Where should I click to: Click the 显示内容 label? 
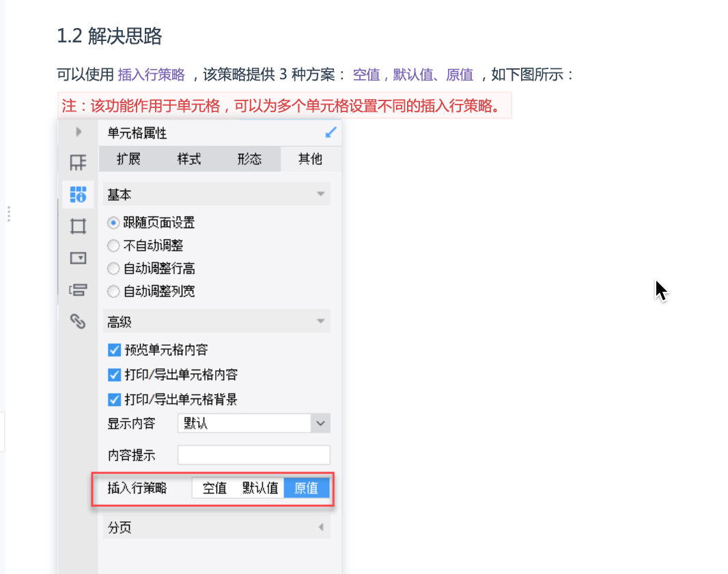click(x=131, y=424)
